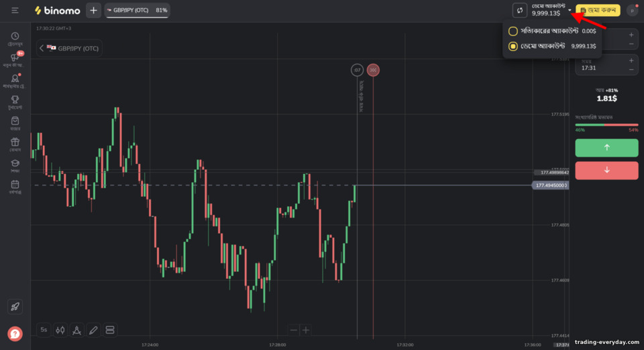The width and height of the screenshot is (644, 350).
Task: Open the trade history clock icon
Action: point(15,36)
